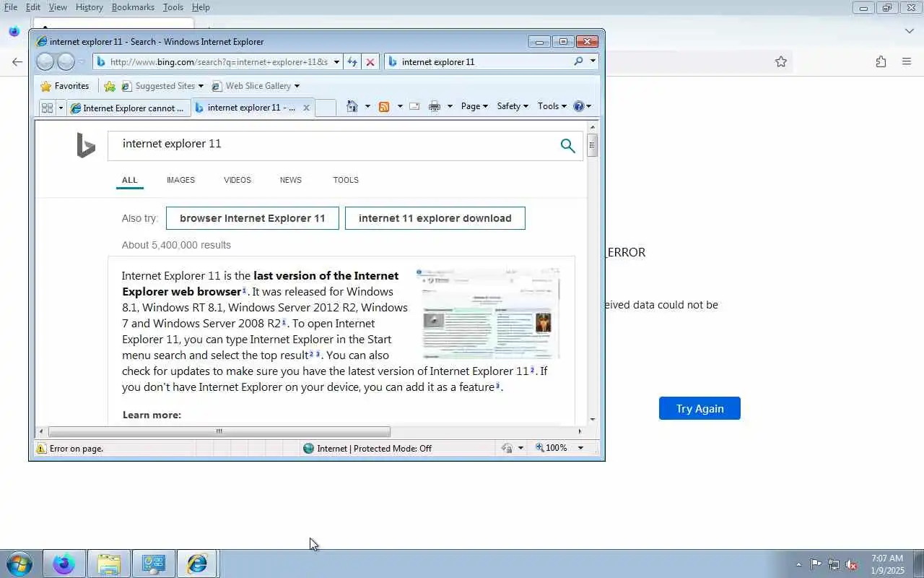Click the horizontal scrollbar thumb in IE

click(219, 431)
